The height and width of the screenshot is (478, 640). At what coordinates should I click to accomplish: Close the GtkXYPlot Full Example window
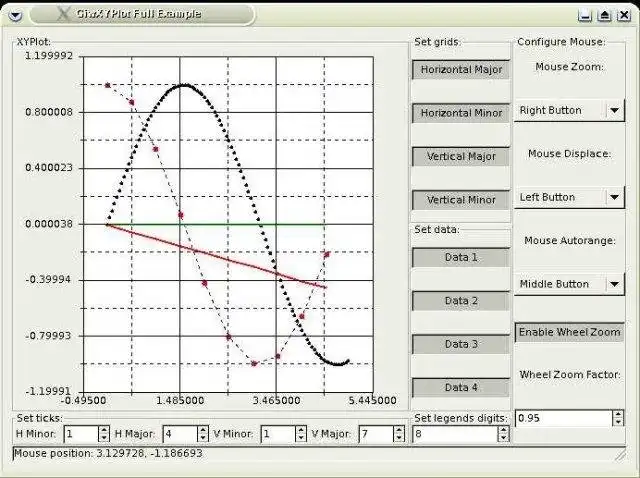coord(624,16)
